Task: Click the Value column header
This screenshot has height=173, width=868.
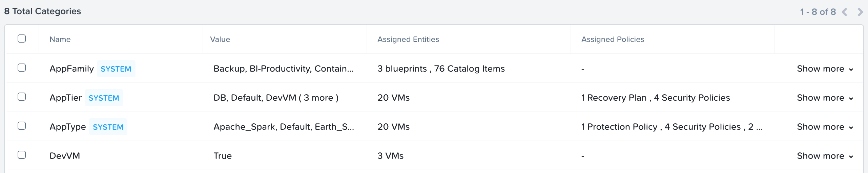Action: [220, 39]
